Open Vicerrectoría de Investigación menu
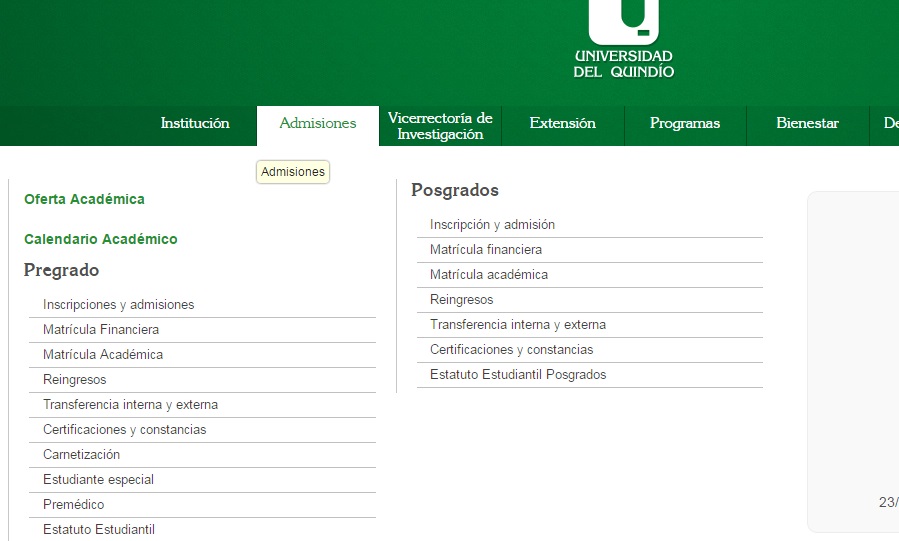The height and width of the screenshot is (541, 899). [440, 126]
